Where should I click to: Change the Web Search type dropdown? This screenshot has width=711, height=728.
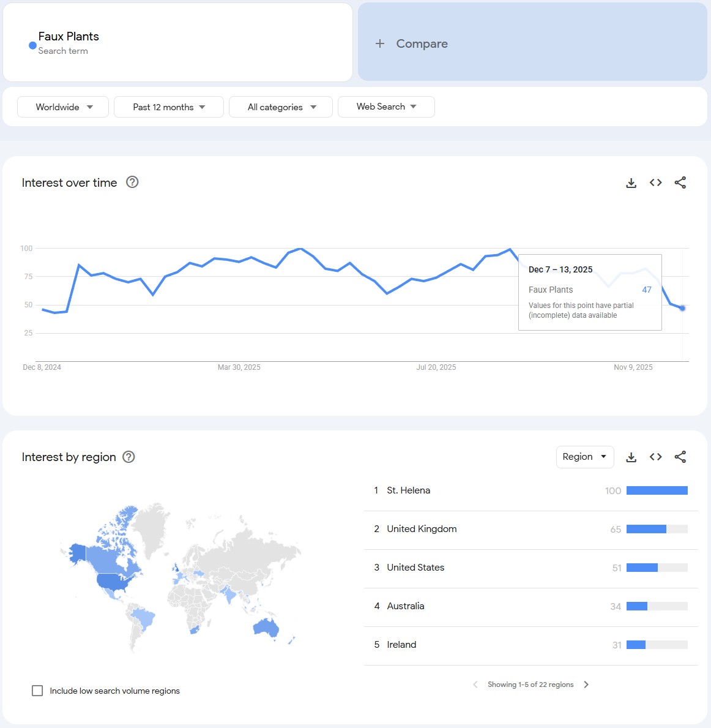click(x=386, y=107)
